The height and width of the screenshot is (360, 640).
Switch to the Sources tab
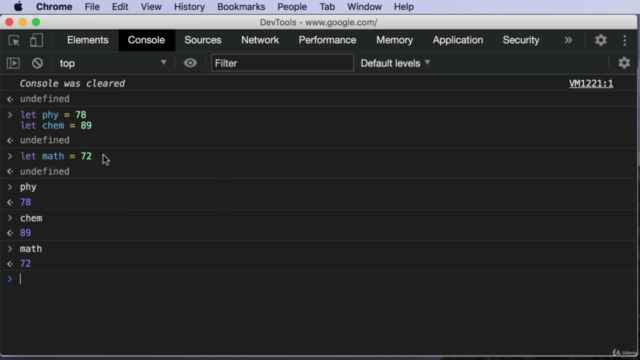(x=203, y=40)
